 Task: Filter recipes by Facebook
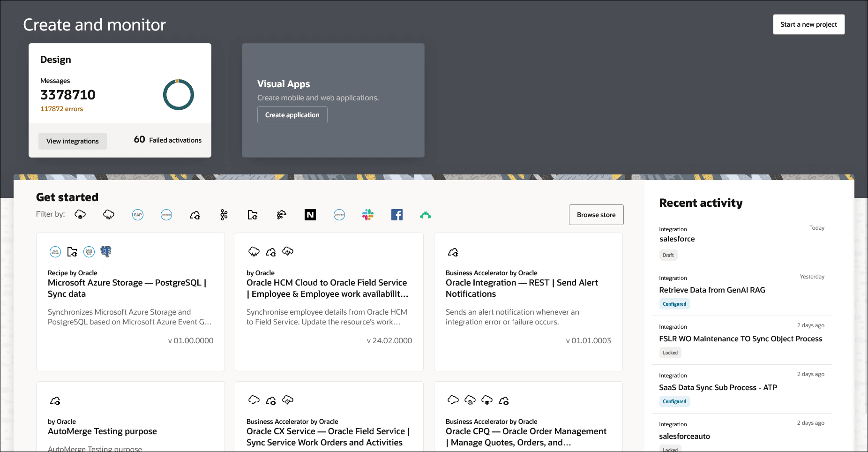397,215
